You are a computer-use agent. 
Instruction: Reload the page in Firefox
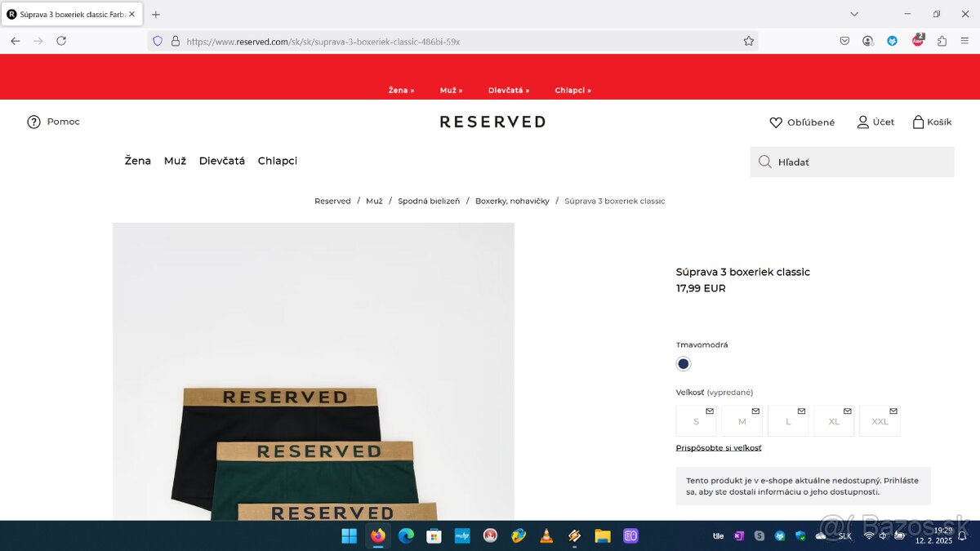(x=61, y=41)
